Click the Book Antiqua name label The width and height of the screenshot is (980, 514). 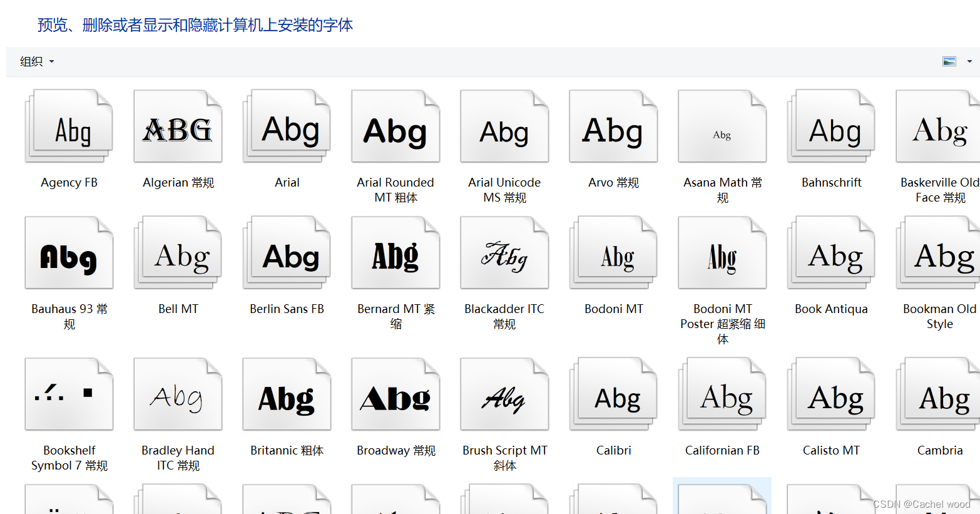point(831,309)
